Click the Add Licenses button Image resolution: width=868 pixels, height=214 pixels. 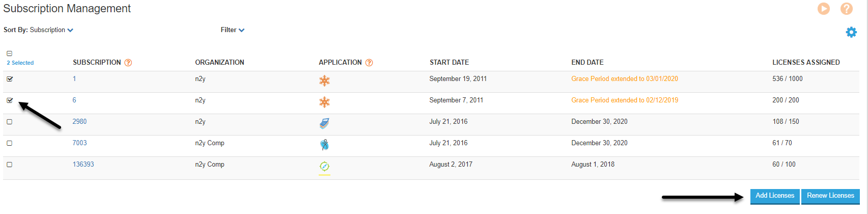point(775,196)
